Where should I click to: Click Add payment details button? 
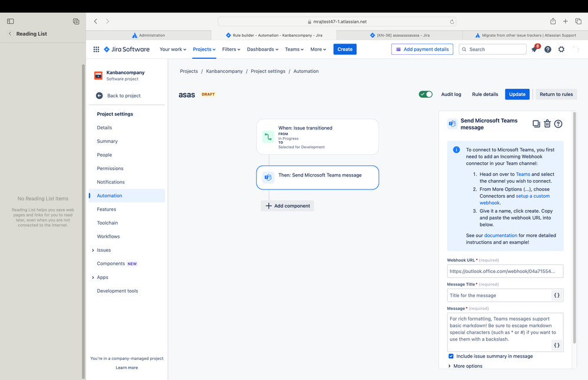(x=422, y=49)
